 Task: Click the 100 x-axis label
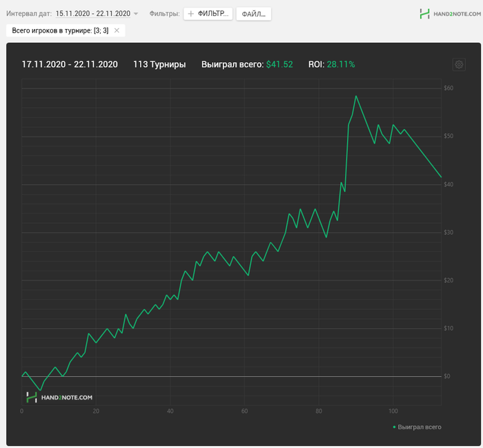393,411
